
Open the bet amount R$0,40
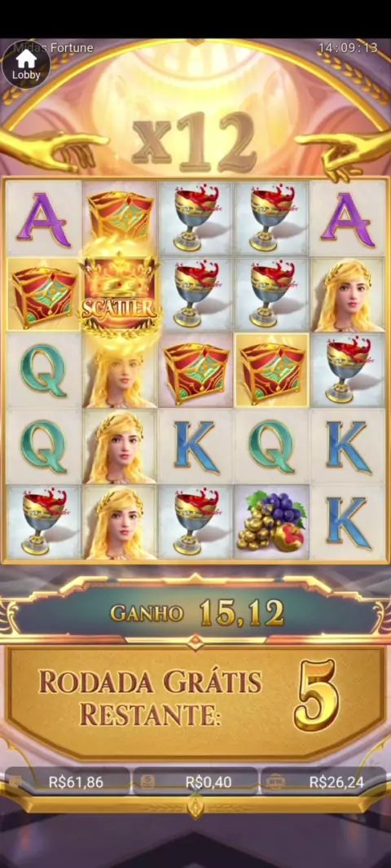click(x=195, y=782)
